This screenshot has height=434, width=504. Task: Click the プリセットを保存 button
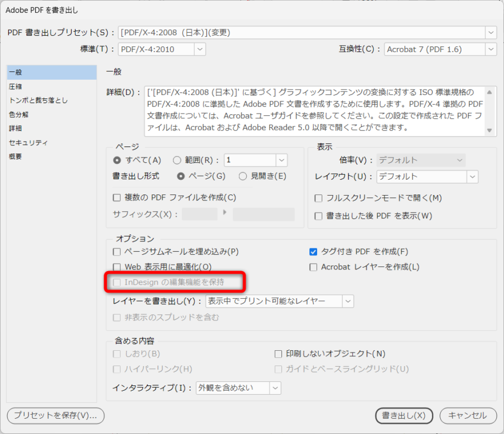(x=55, y=416)
